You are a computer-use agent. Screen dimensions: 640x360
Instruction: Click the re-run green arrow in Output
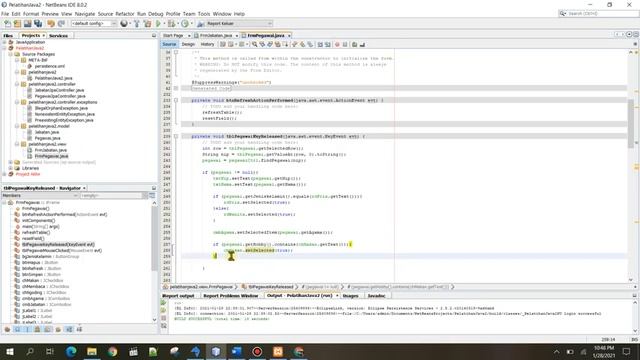164,303
